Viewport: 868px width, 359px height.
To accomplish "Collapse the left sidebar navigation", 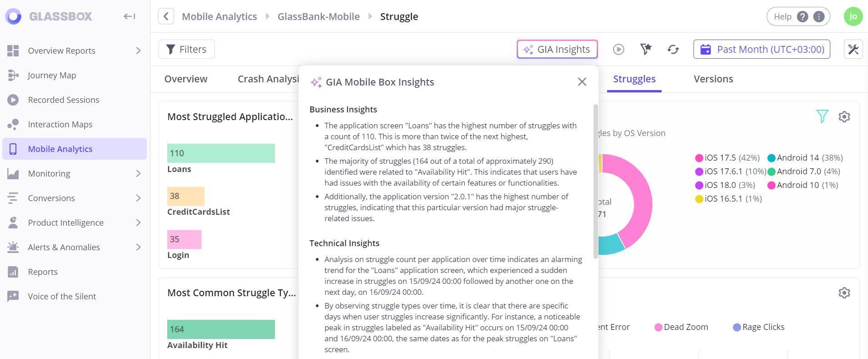I will click(x=129, y=16).
